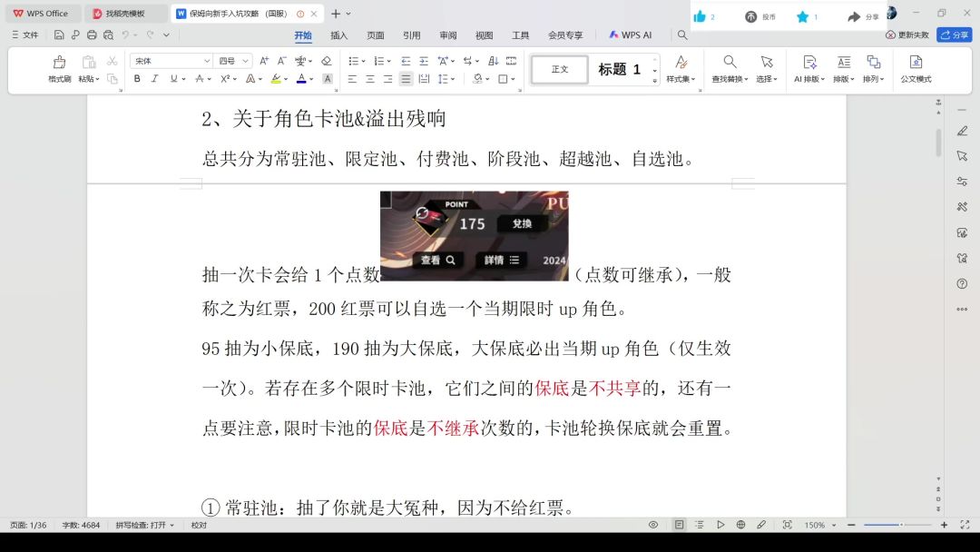980x552 pixels.
Task: Click the AI 排版 layout icon
Action: click(807, 68)
